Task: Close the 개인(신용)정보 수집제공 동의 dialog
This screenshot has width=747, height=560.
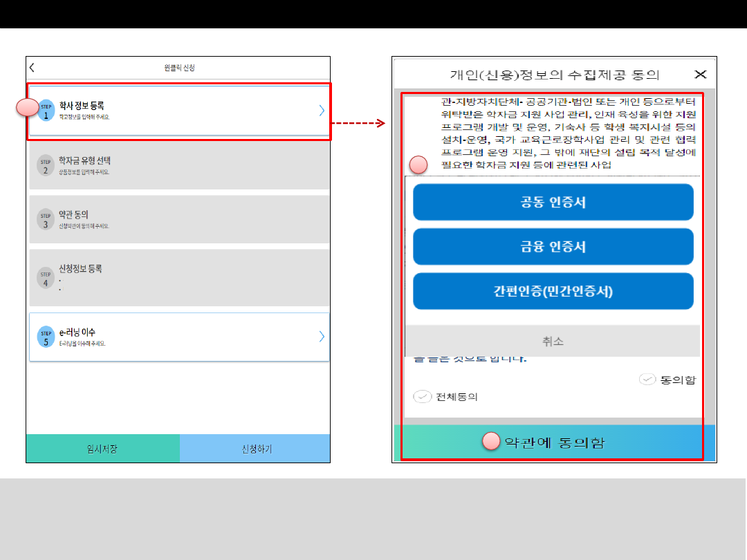Action: [x=700, y=75]
